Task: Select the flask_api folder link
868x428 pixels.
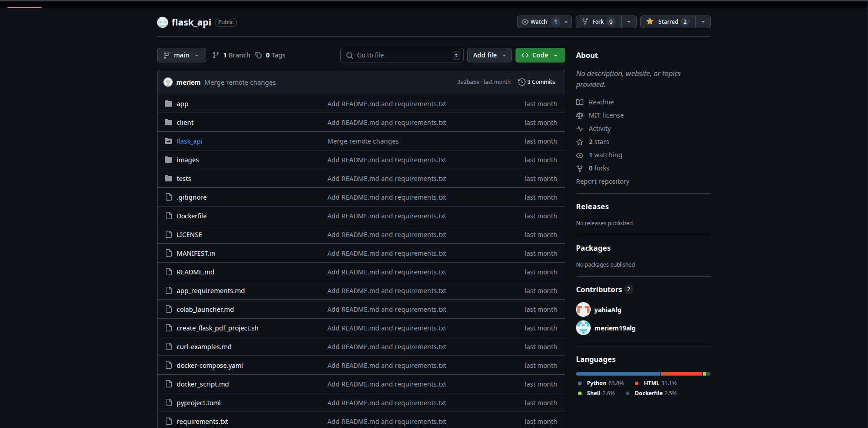Action: click(189, 141)
